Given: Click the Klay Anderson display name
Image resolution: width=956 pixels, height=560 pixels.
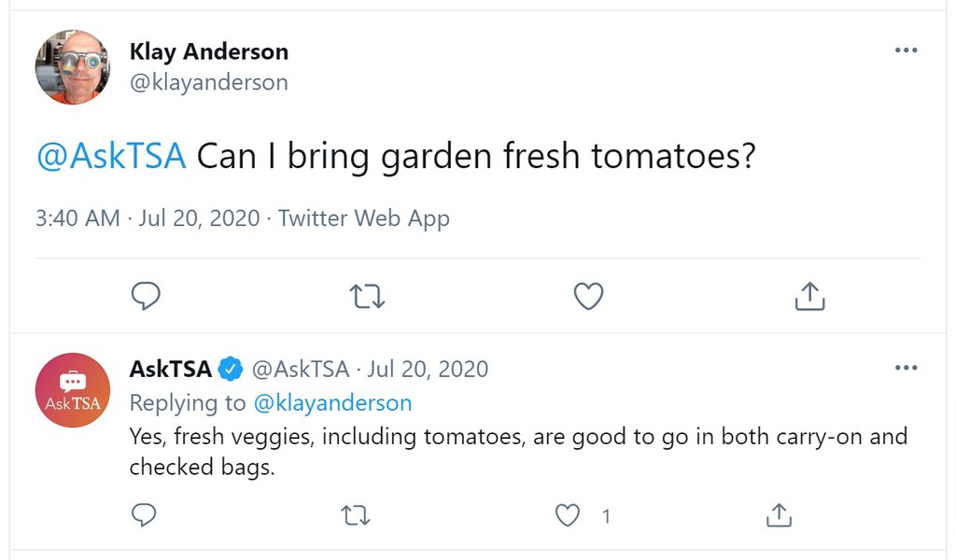Looking at the screenshot, I should 208,51.
